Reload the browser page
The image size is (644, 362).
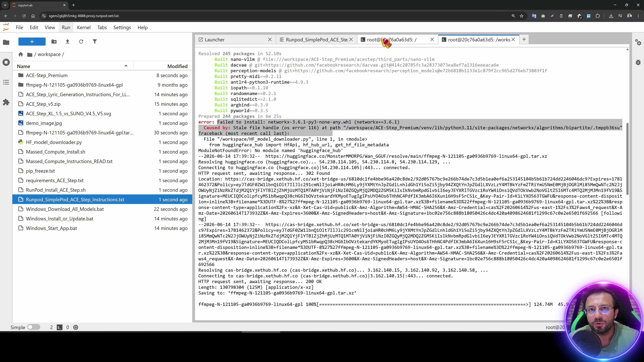24,16
